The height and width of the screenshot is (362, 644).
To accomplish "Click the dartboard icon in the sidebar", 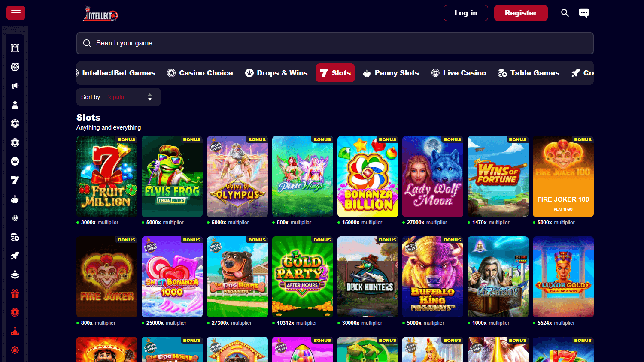I will tap(15, 67).
